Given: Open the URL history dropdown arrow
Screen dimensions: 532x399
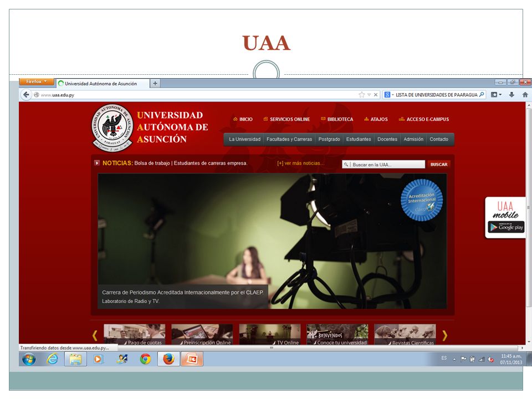Looking at the screenshot, I should click(369, 95).
